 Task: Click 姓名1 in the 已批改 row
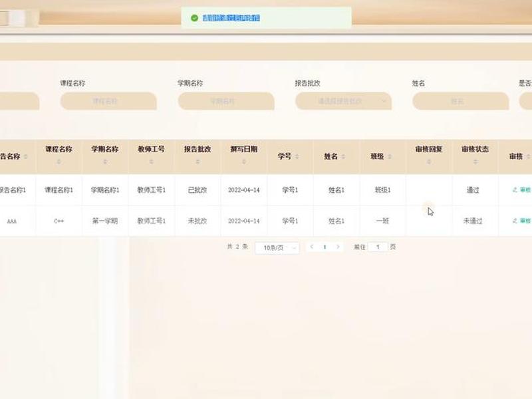click(x=336, y=190)
